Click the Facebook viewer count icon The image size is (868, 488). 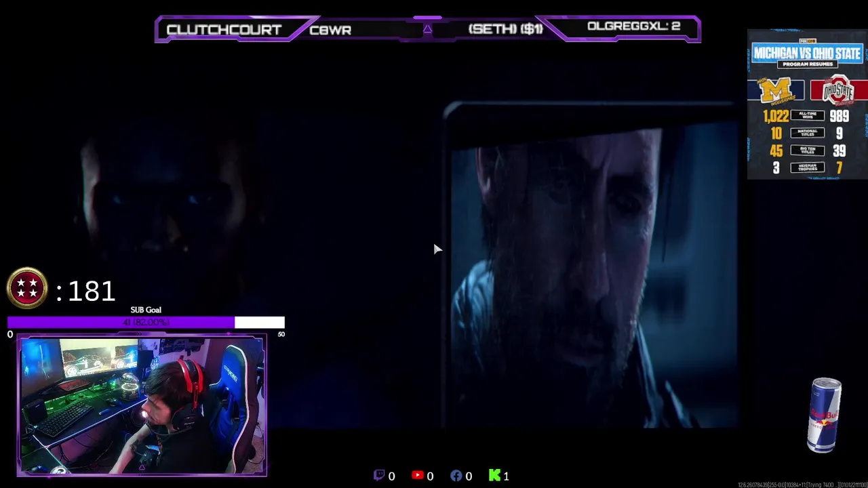456,476
